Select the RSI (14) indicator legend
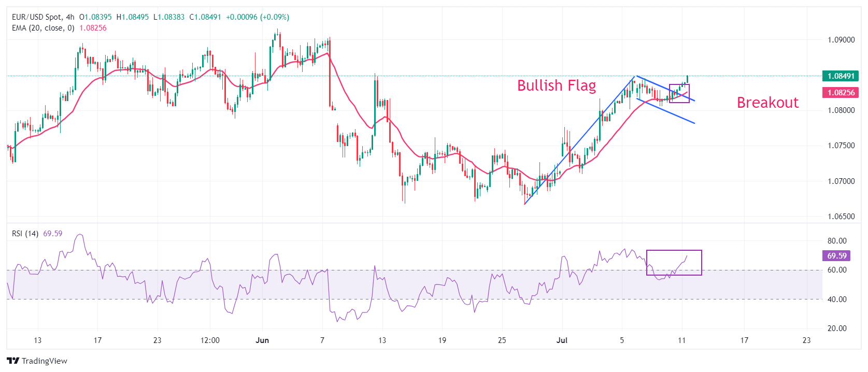The width and height of the screenshot is (868, 372). point(25,234)
